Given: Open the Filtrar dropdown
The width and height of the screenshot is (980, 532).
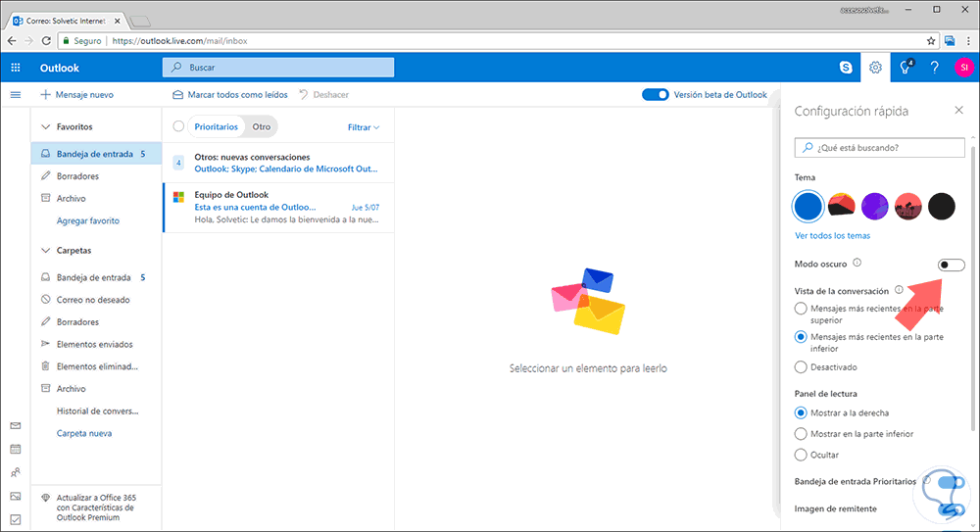Looking at the screenshot, I should (x=364, y=127).
